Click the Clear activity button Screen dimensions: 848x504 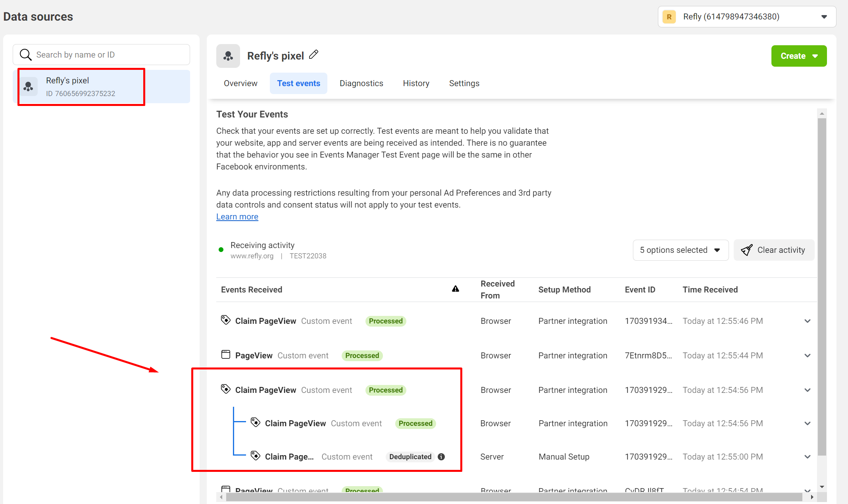[x=774, y=250]
